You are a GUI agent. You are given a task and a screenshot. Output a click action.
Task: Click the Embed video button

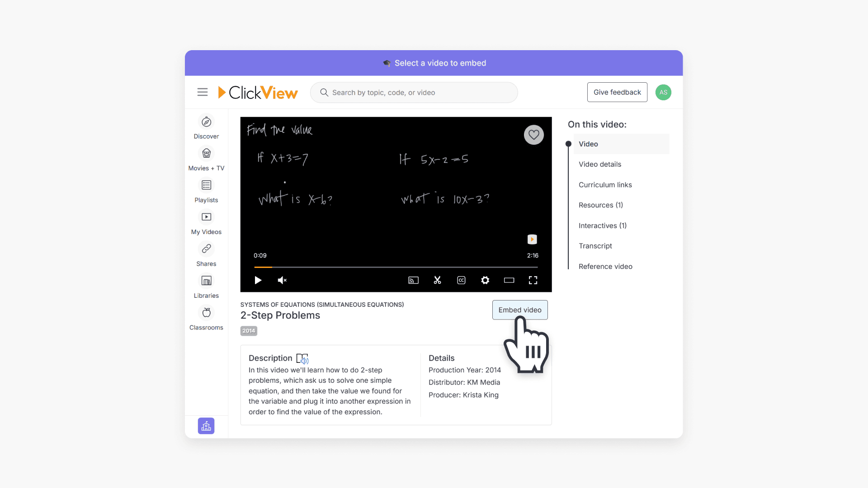(520, 310)
